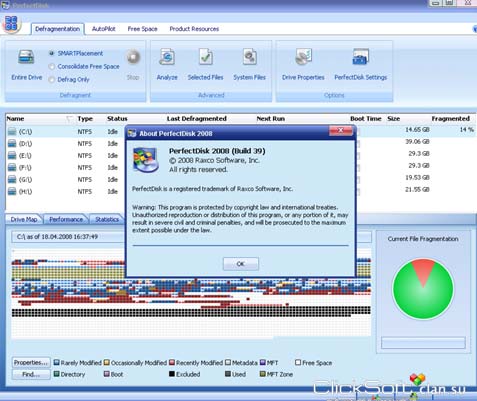Click the Directory legend color box
477x401 pixels.
pos(57,374)
